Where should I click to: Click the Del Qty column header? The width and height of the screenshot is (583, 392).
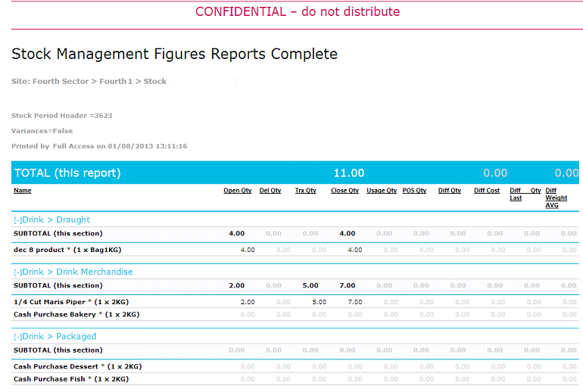coord(270,191)
